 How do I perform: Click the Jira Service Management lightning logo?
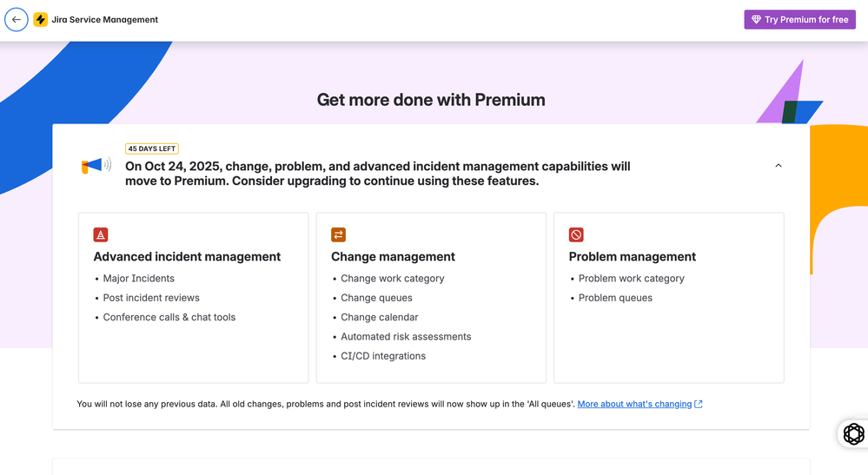[x=41, y=19]
